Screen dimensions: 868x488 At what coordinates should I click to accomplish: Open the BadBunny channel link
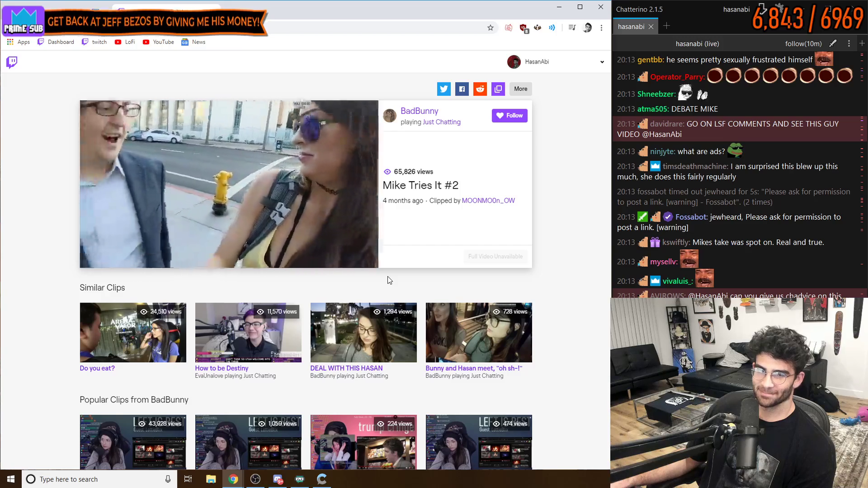tap(419, 111)
